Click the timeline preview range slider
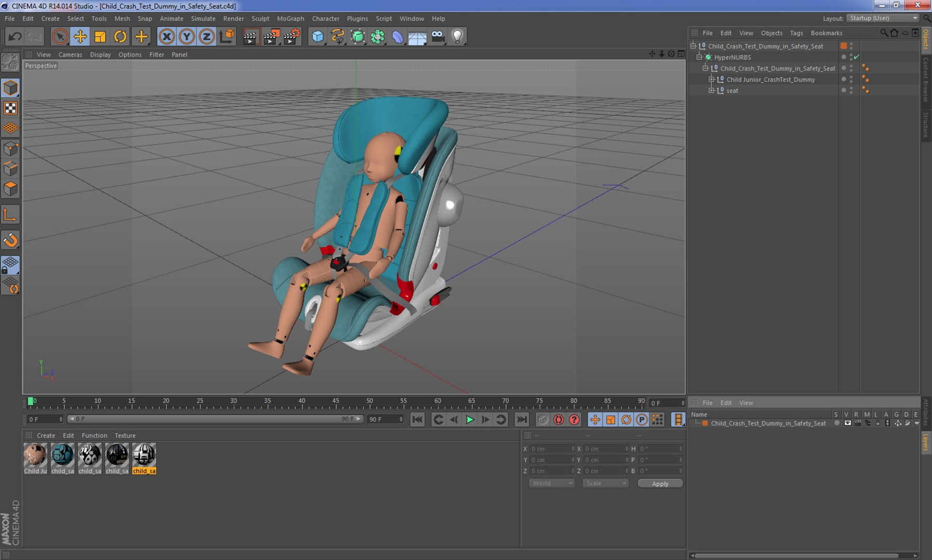The height and width of the screenshot is (560, 932). (215, 419)
